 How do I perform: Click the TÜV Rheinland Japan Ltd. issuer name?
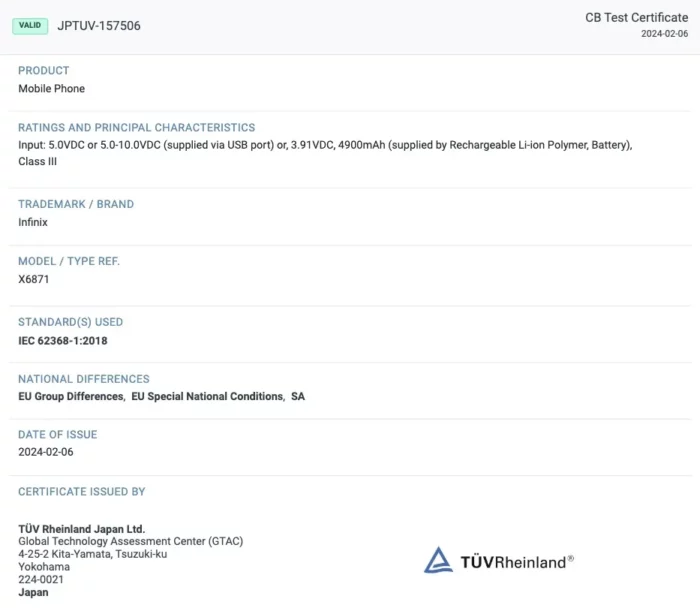tap(82, 529)
